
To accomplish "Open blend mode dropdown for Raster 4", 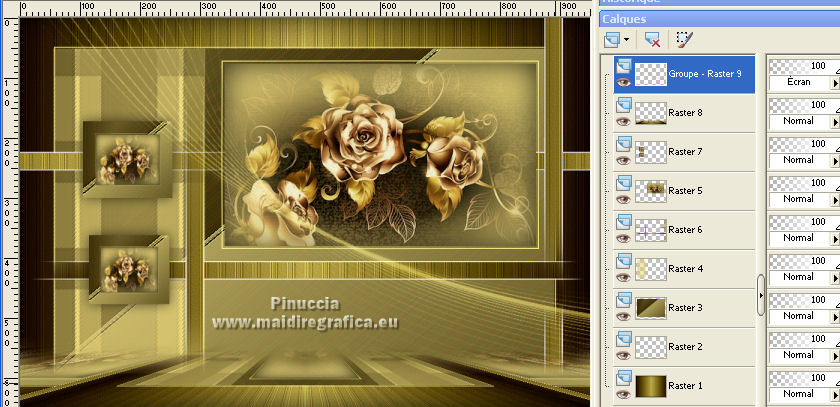I will (x=804, y=278).
